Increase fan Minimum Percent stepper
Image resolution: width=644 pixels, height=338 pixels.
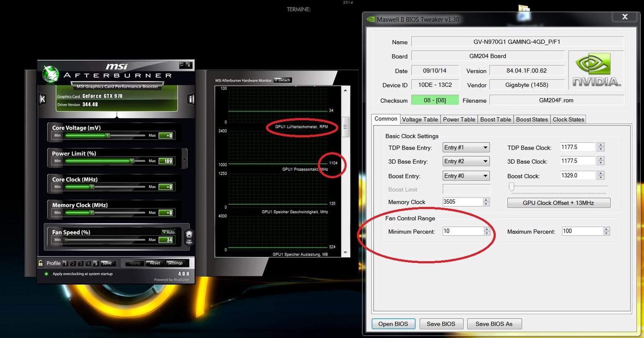coord(487,229)
